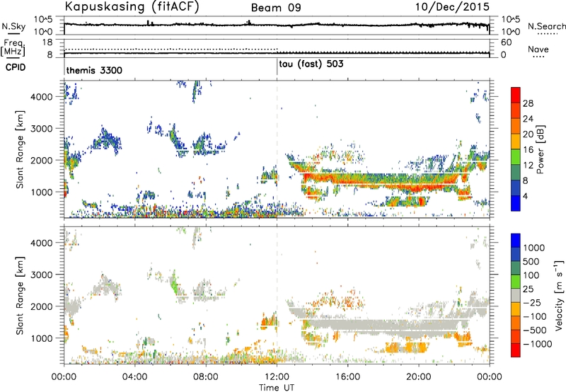Click the Slant Range label of power panel
Screen dimensions: 566x392
20,149
